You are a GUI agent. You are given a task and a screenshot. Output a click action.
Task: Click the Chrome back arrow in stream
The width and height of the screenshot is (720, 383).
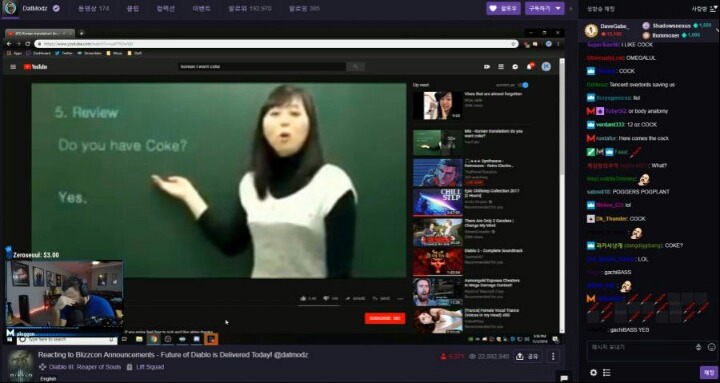[10, 44]
